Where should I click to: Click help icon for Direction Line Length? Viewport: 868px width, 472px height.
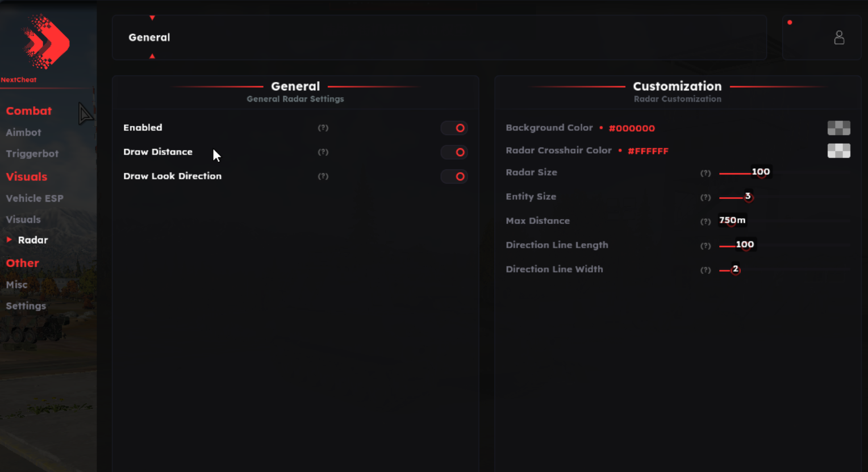tap(706, 246)
